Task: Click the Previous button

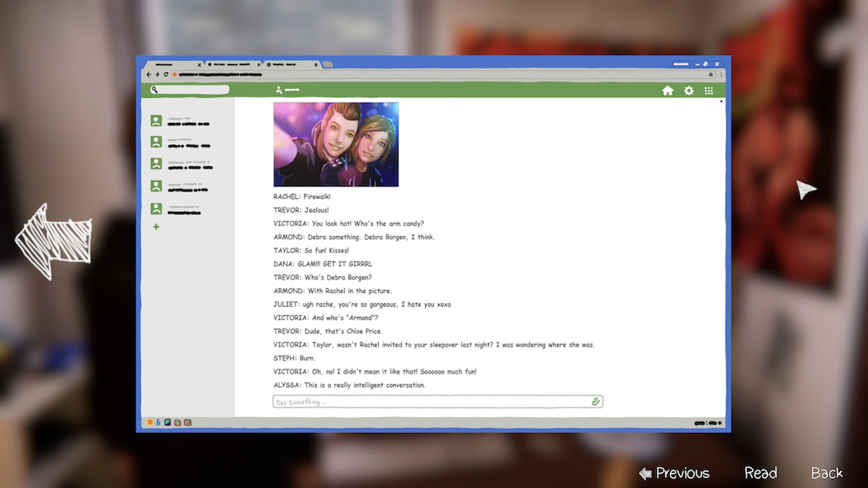Action: 674,473
